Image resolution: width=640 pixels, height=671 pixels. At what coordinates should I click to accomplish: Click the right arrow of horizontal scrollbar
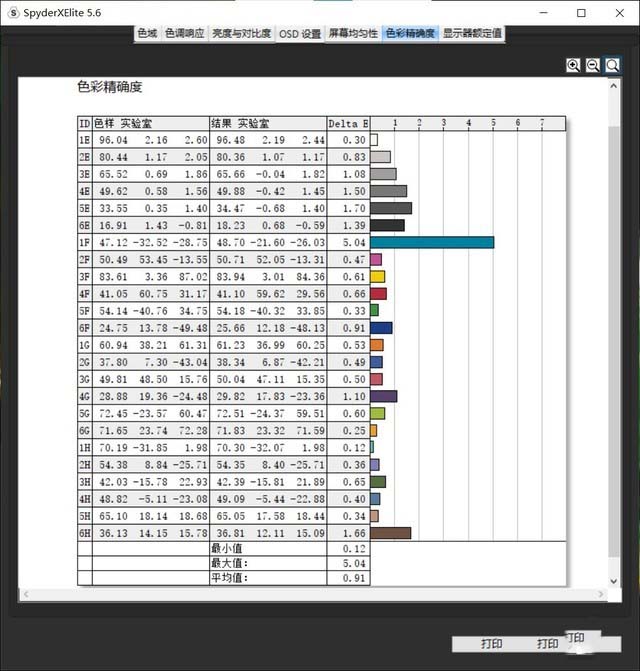point(601,594)
